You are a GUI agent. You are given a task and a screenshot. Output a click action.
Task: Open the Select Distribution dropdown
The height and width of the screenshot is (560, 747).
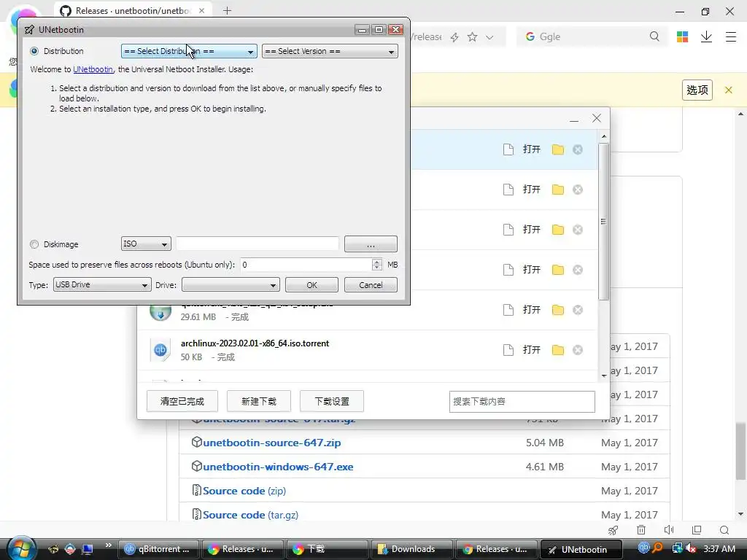pos(189,51)
